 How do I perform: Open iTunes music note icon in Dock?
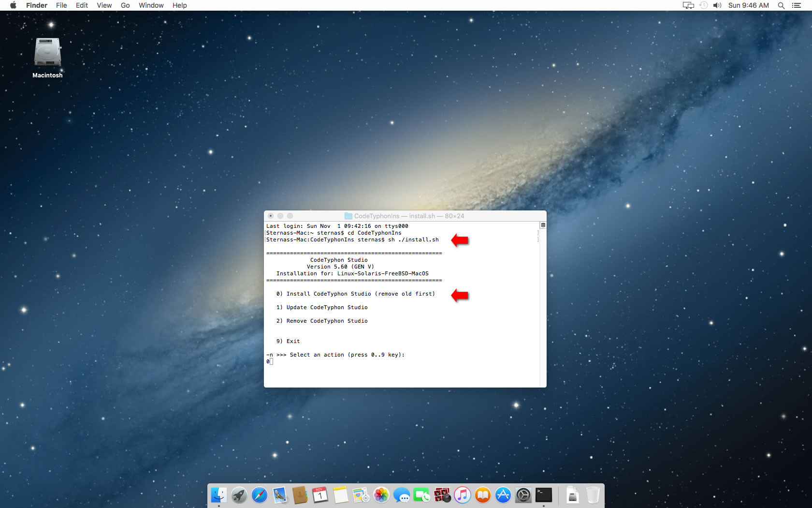[x=462, y=495]
